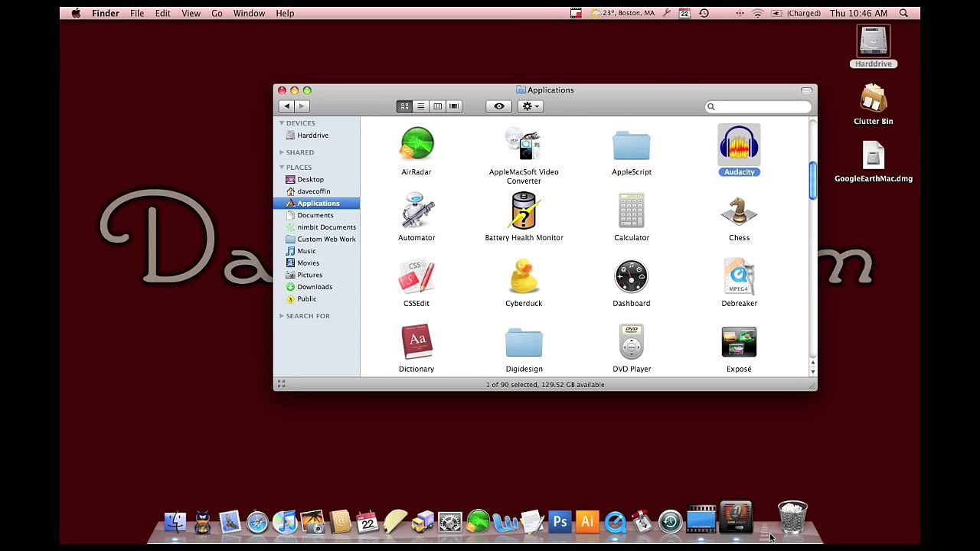
Task: Select the Dashboard gauge icon
Action: tap(632, 275)
